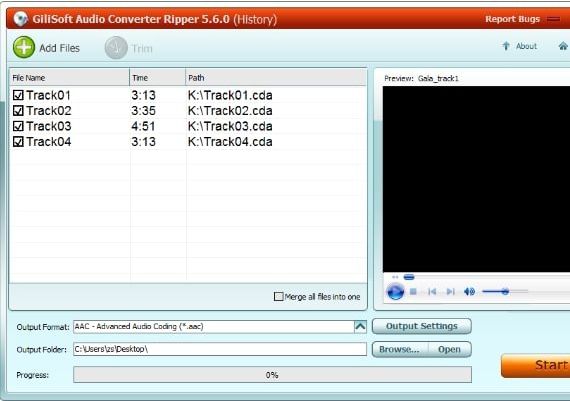Click the (History) text in the title bar
Viewport: 570px width, 401px height.
tap(255, 19)
